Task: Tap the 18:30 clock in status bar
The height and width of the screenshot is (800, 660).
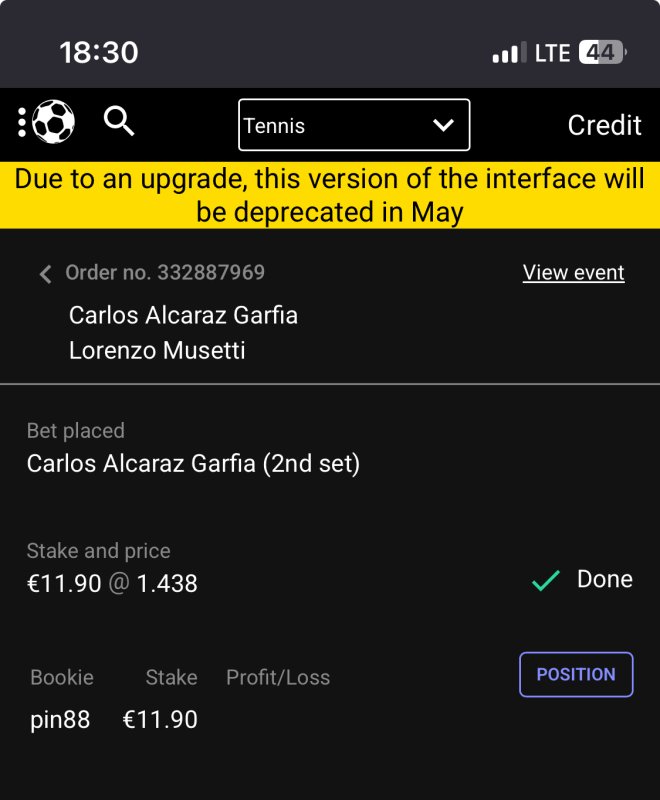Action: [99, 52]
